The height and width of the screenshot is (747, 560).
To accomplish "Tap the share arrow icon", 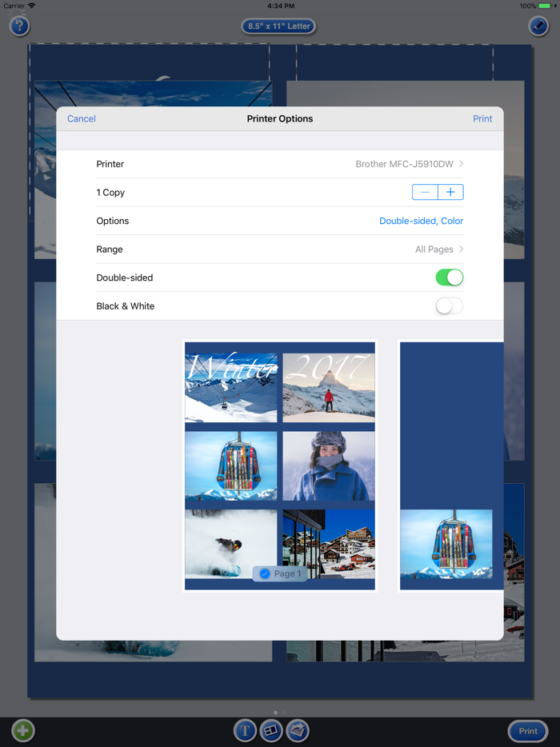I will 298,730.
